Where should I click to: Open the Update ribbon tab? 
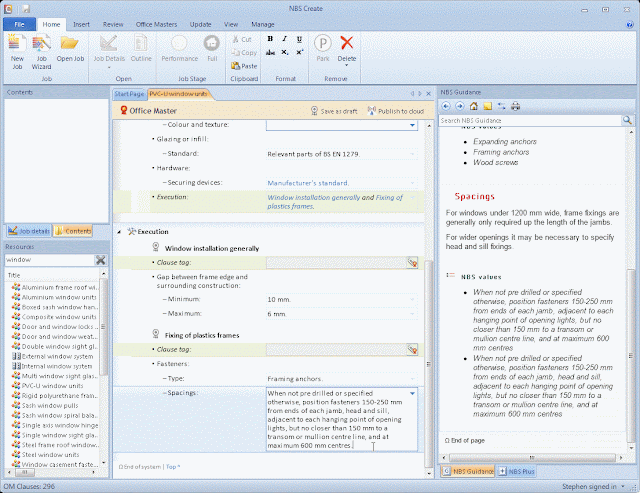(200, 24)
